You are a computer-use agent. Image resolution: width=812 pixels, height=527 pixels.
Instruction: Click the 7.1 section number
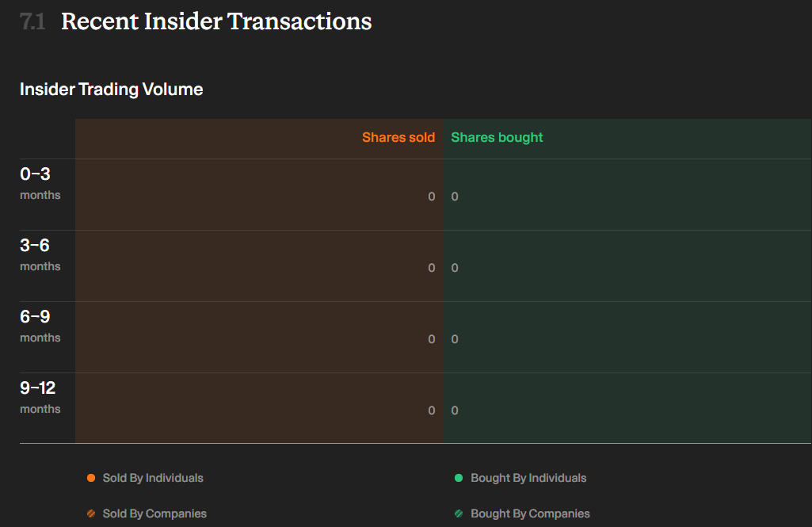pyautogui.click(x=32, y=21)
